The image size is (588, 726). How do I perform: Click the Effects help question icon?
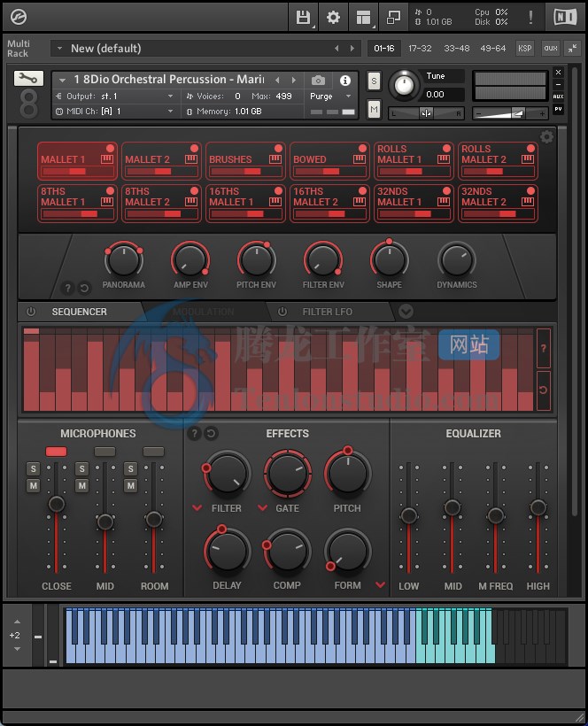pyautogui.click(x=195, y=433)
